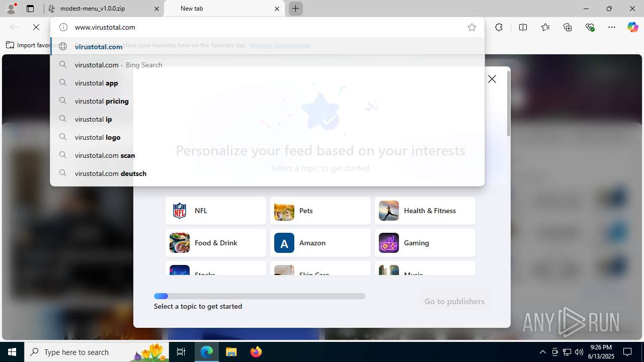Choose the Gaming topic card

tap(425, 243)
